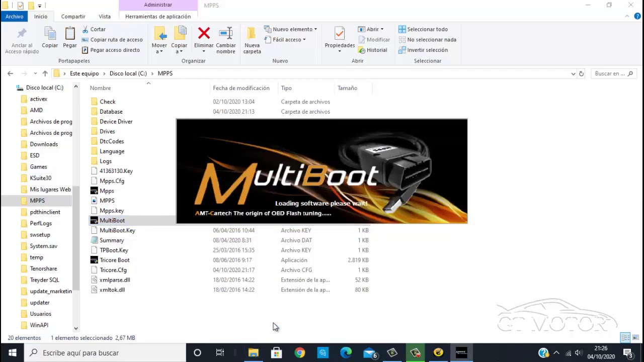
Task: Click Pegar acceso directo
Action: (x=111, y=50)
